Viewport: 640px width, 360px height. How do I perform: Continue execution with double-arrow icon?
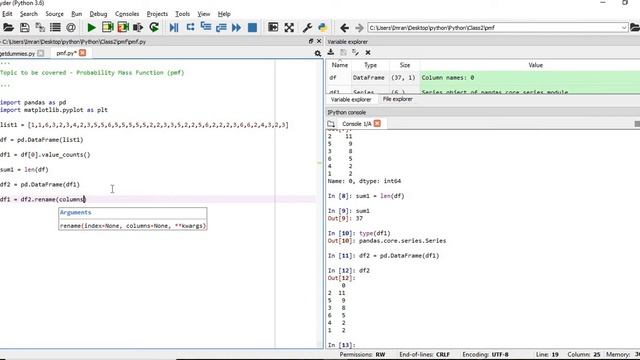point(236,27)
